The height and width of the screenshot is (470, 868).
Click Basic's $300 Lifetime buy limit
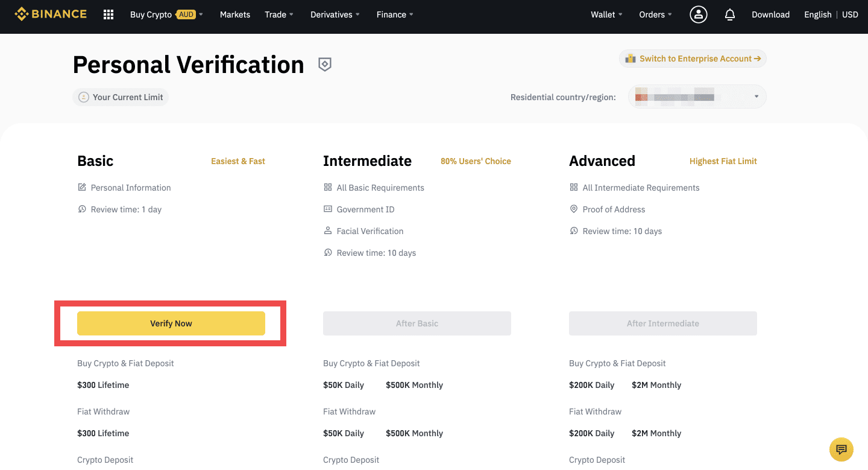click(103, 385)
